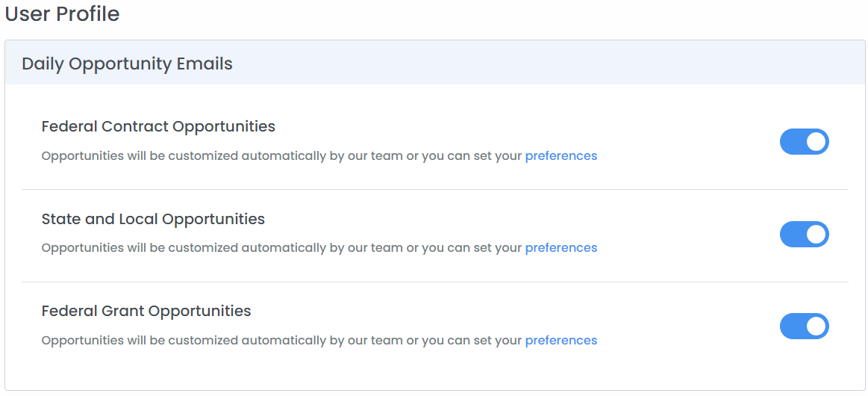The width and height of the screenshot is (868, 396).
Task: Click description text below Federal Grant Opportunities
Action: pyautogui.click(x=319, y=340)
